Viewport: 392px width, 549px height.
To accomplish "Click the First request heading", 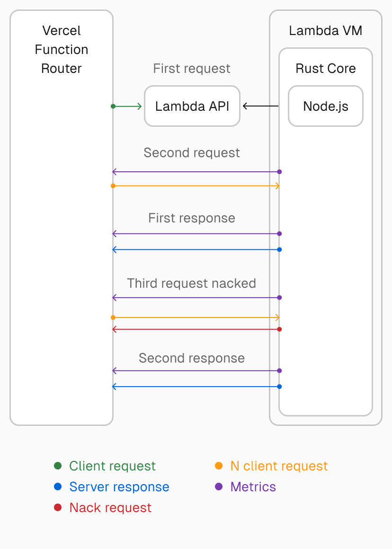I will 192,69.
